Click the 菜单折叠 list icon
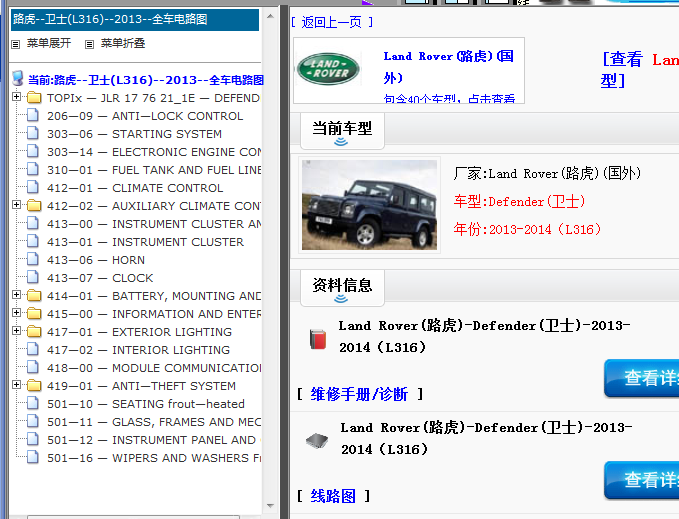 pos(89,44)
